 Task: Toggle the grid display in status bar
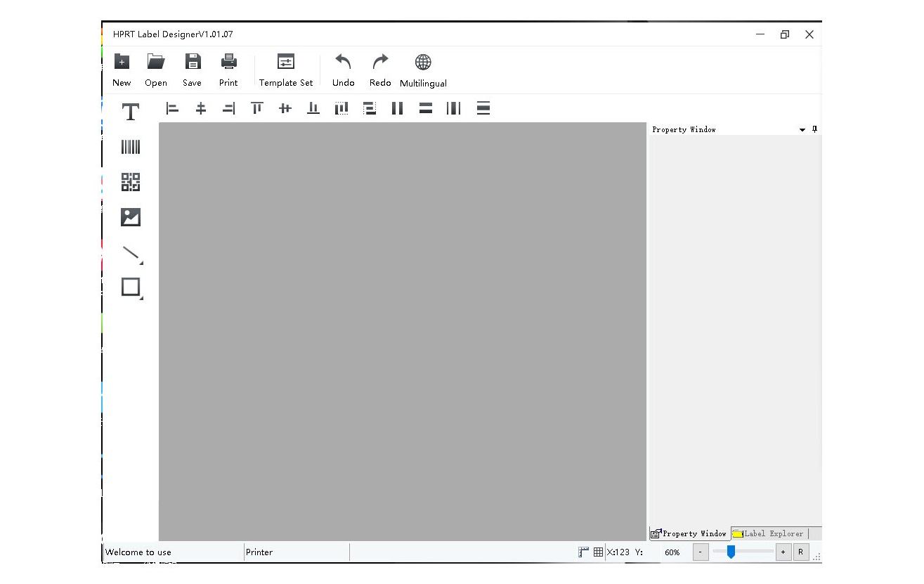(598, 552)
